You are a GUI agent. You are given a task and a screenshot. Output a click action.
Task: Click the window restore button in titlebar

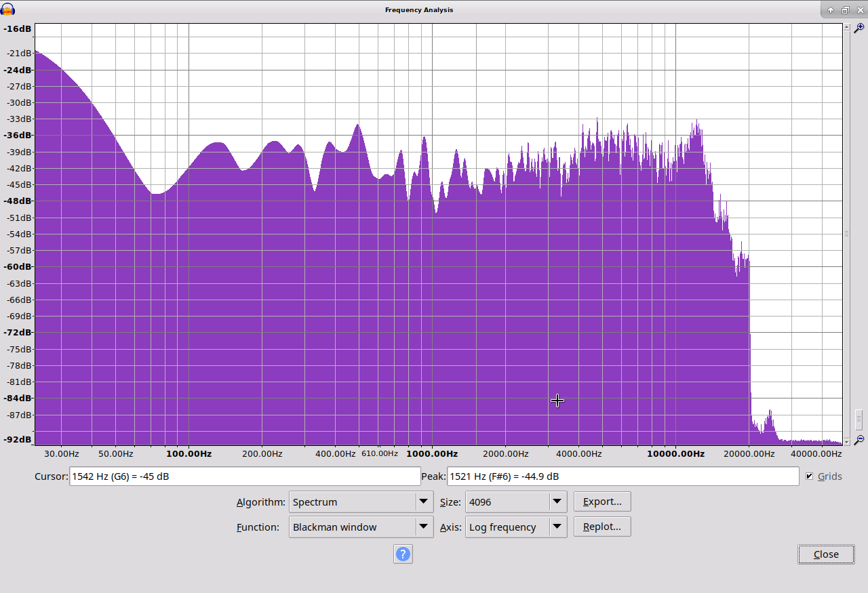[x=846, y=9]
